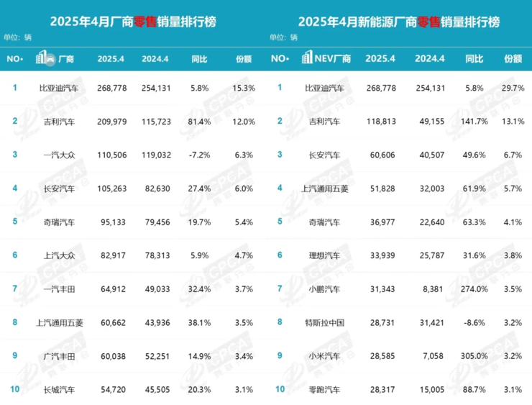Click the 63.3% growth value

474,222
